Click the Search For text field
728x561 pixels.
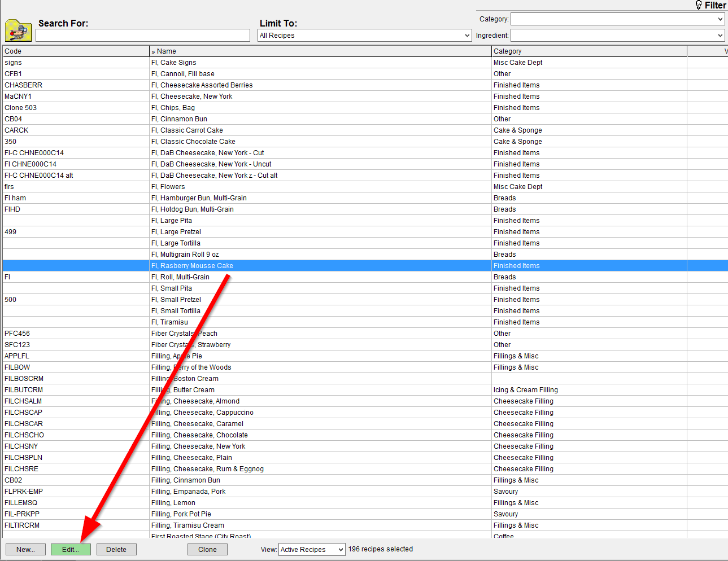pyautogui.click(x=142, y=36)
